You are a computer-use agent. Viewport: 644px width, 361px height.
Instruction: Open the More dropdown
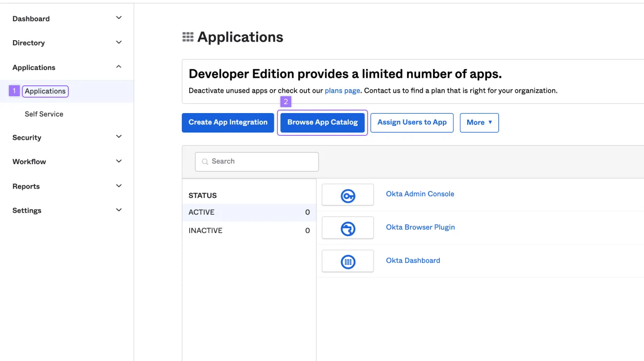[479, 122]
